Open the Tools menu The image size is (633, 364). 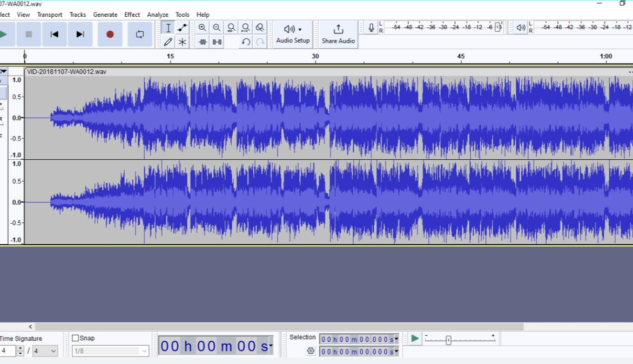click(182, 15)
